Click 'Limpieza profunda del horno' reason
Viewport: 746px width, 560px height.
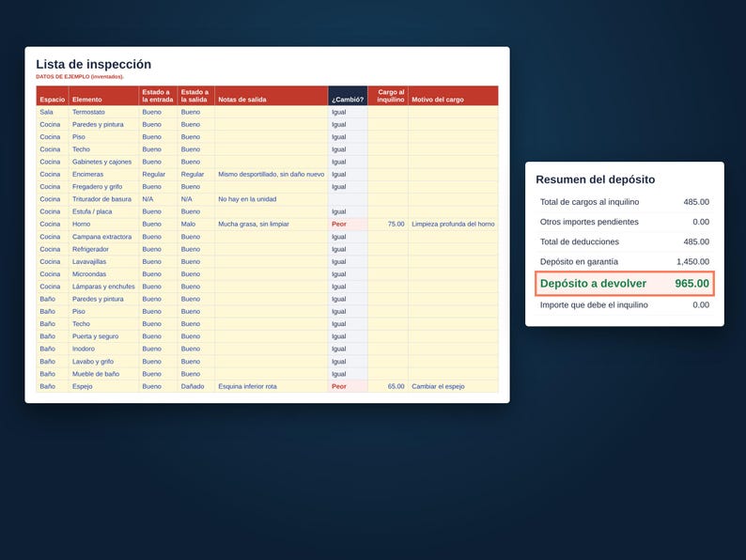click(453, 224)
